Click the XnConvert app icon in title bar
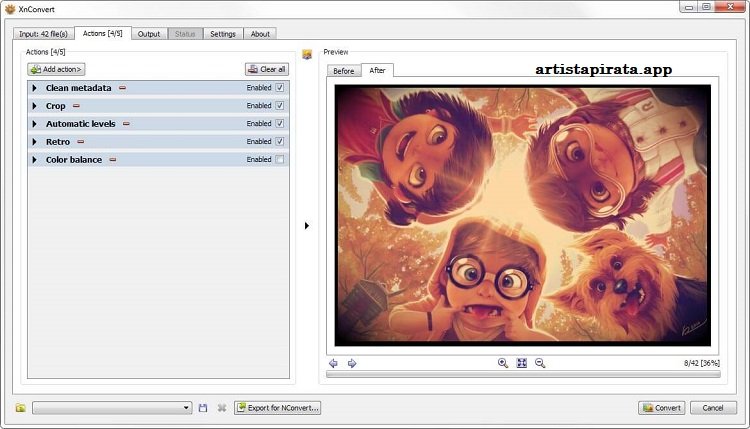Screen dimensions: 750x429 pos(10,9)
